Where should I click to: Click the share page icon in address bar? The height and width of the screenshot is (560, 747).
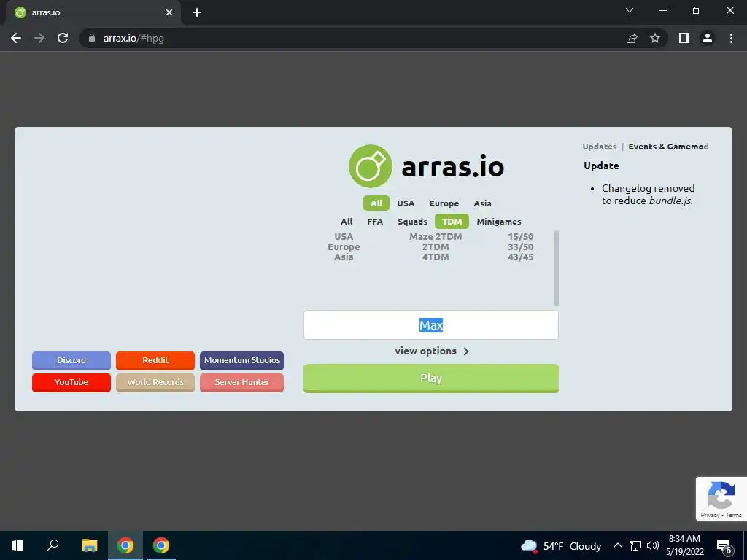[632, 38]
